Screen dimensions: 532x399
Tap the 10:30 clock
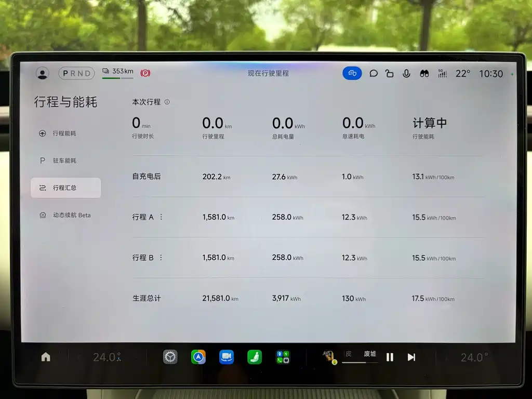[x=491, y=74]
